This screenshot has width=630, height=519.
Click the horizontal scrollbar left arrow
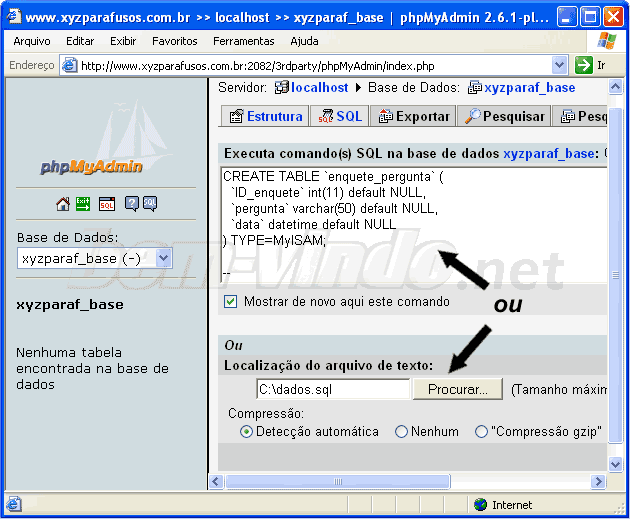click(x=216, y=481)
